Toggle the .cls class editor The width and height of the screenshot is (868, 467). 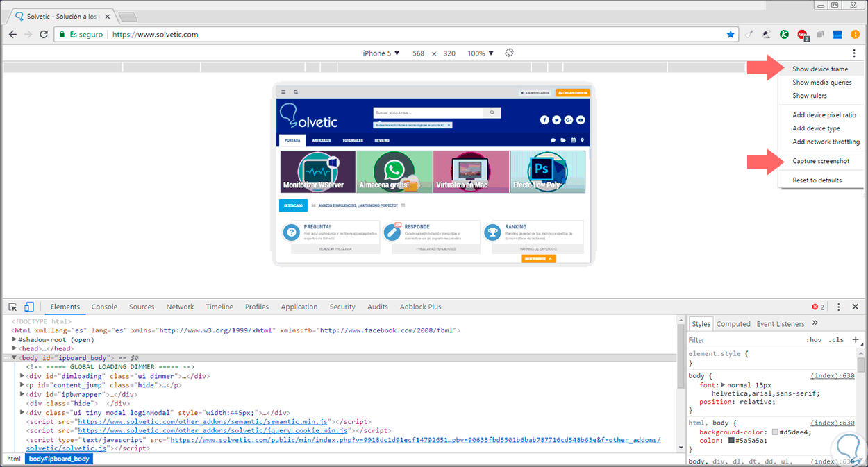pos(836,340)
